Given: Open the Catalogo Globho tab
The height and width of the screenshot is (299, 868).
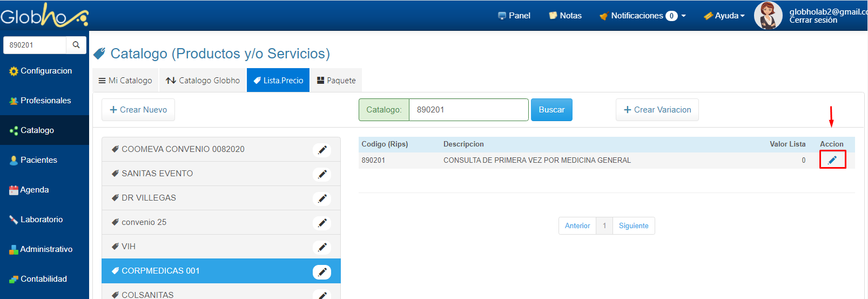Looking at the screenshot, I should 203,81.
